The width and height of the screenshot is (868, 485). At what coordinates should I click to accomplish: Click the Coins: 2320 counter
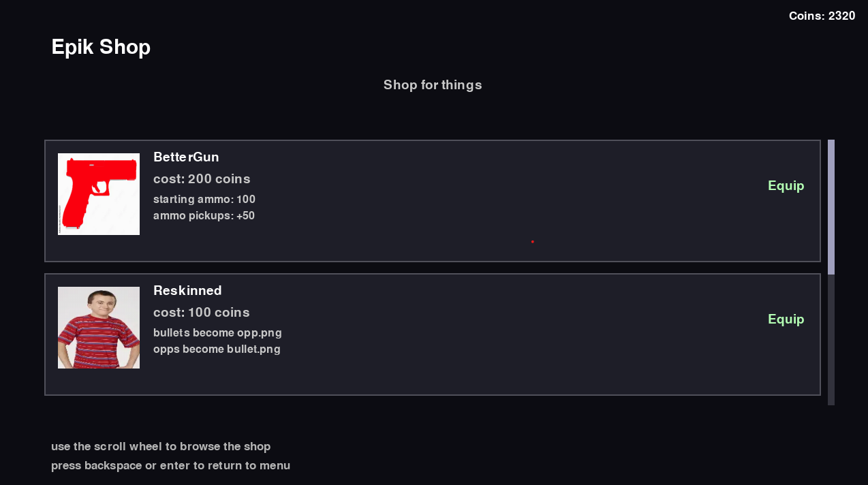822,16
